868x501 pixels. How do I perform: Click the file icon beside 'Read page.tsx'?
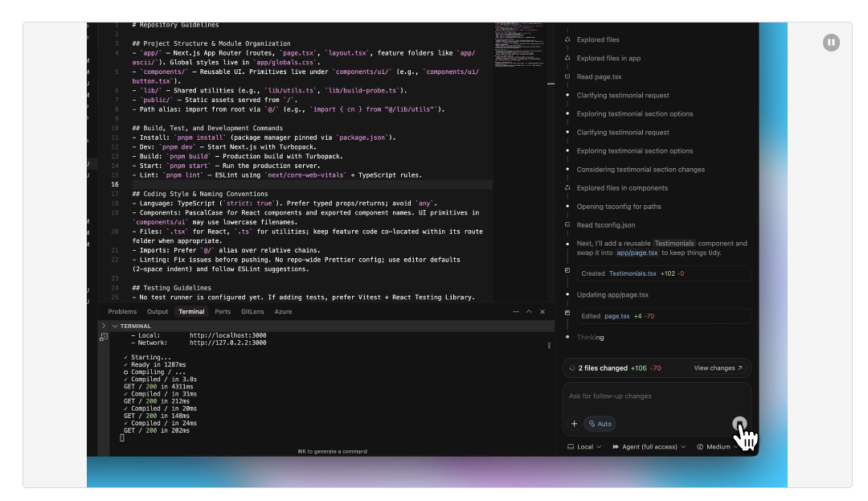pyautogui.click(x=567, y=76)
